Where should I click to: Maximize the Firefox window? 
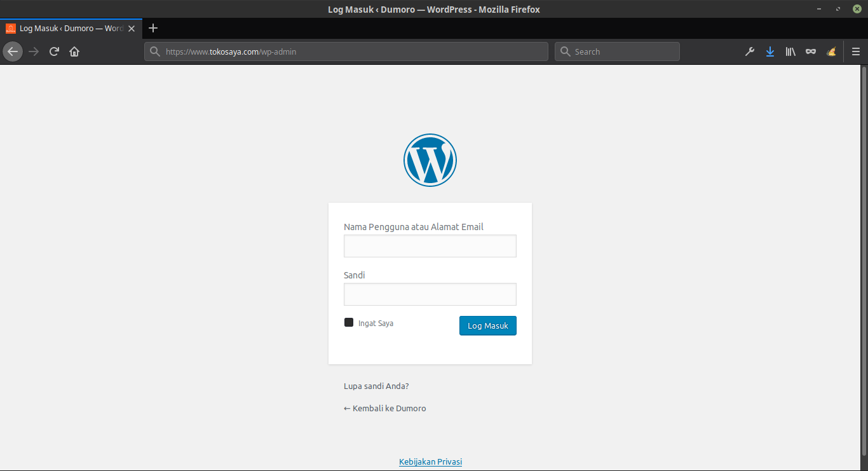coord(839,9)
